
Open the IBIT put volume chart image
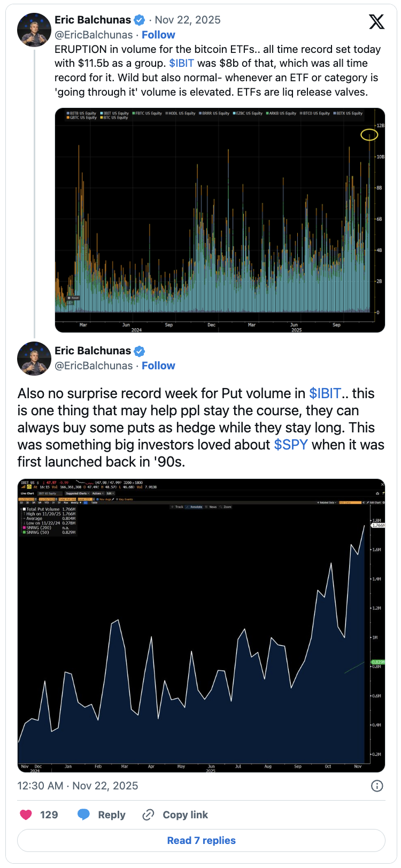pyautogui.click(x=201, y=625)
